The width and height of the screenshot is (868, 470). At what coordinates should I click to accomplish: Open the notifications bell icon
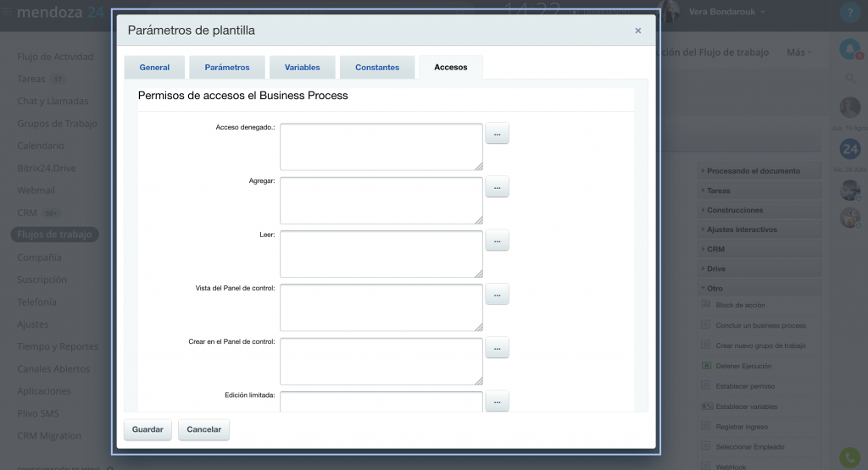pos(849,49)
